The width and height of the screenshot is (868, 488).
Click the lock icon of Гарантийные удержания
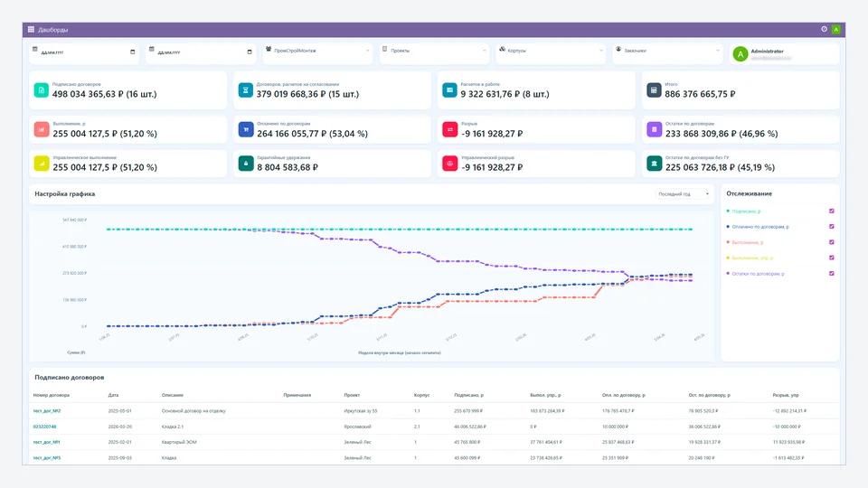point(245,164)
